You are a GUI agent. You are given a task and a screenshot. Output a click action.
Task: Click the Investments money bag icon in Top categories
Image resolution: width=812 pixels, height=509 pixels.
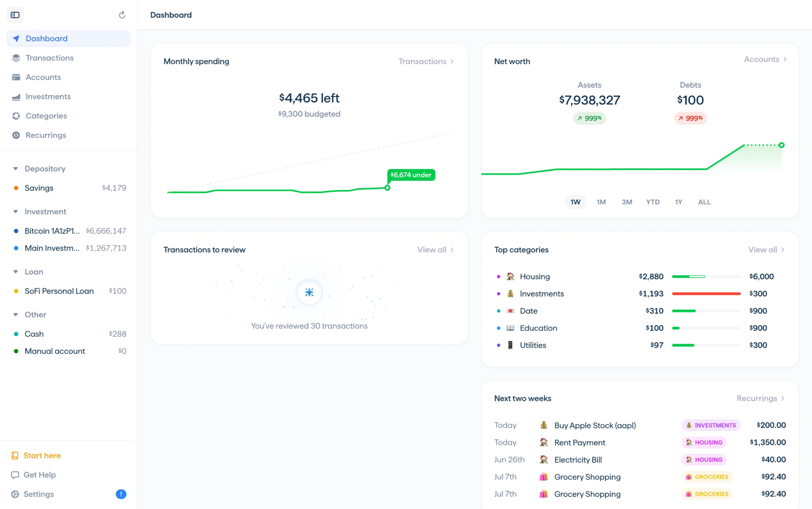[510, 293]
